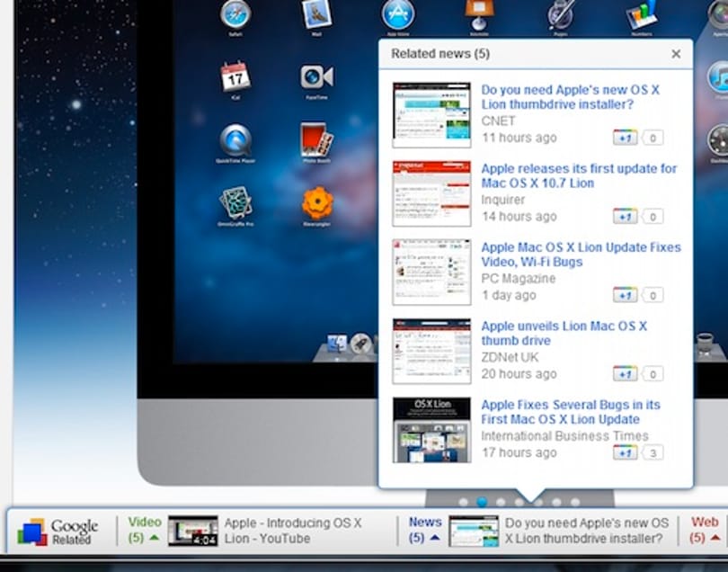The width and height of the screenshot is (728, 572).
Task: Open "Do you need Apple's new OS X Lion thumbdrive installer?" headline in popup
Action: tap(570, 97)
